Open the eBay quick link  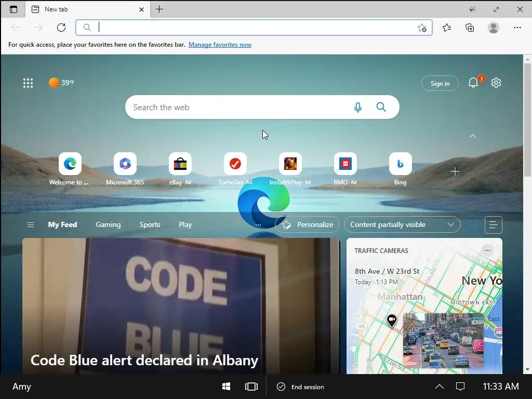pyautogui.click(x=180, y=169)
